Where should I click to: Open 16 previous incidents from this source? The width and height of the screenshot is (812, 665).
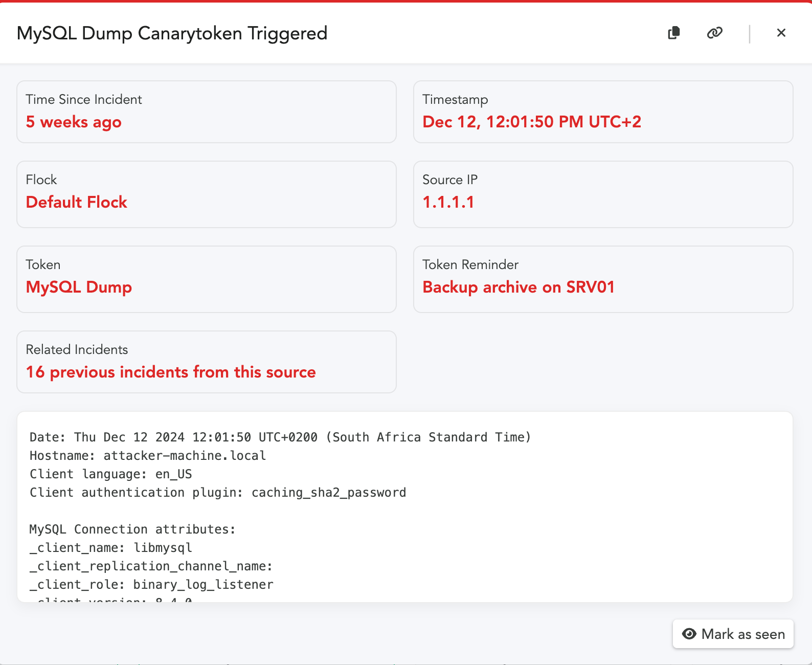point(171,372)
